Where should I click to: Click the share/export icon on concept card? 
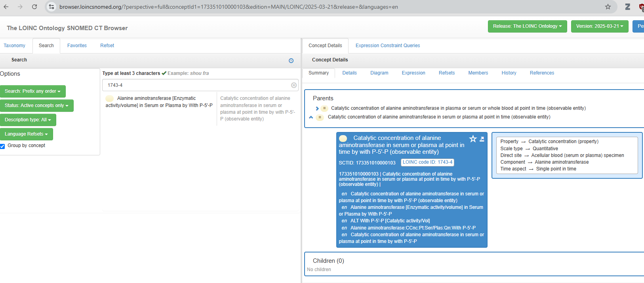(482, 139)
